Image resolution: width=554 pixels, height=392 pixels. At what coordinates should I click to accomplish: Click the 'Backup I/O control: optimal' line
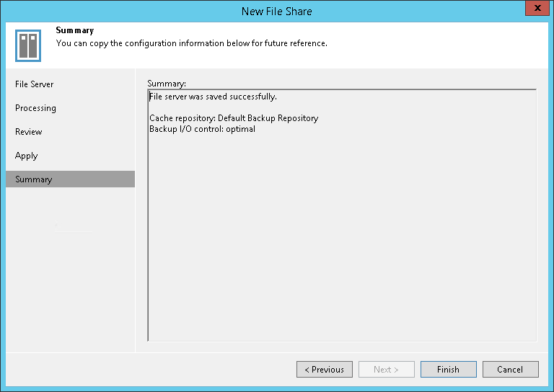point(202,129)
